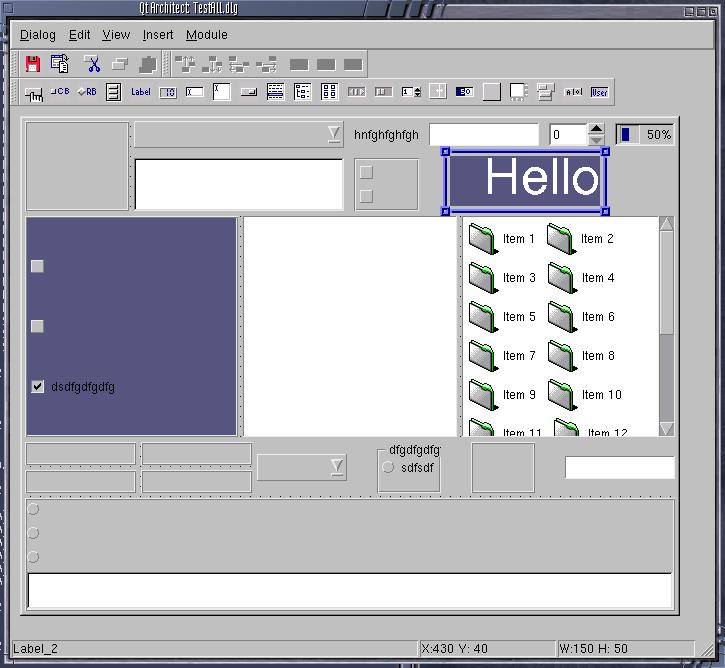The image size is (725, 668).
Task: Open the Dialog menu
Action: point(38,35)
